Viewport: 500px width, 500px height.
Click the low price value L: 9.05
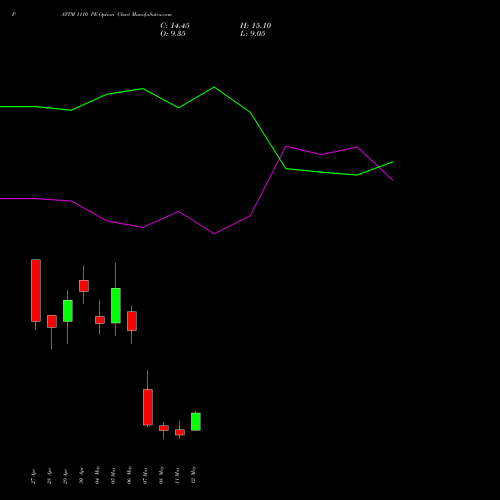point(253,34)
